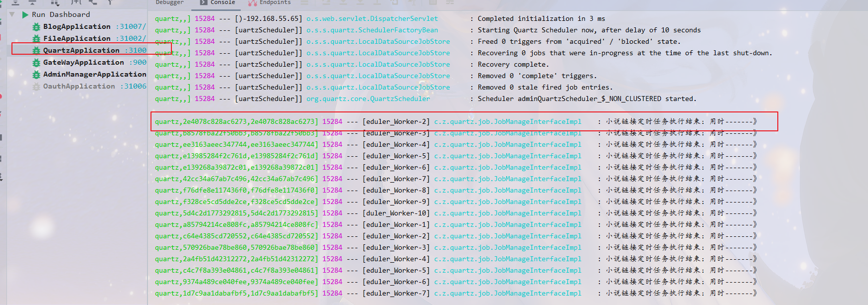868x305 pixels.
Task: Click org.quartz.core.QuartzScheduler in the console log
Action: coord(368,99)
